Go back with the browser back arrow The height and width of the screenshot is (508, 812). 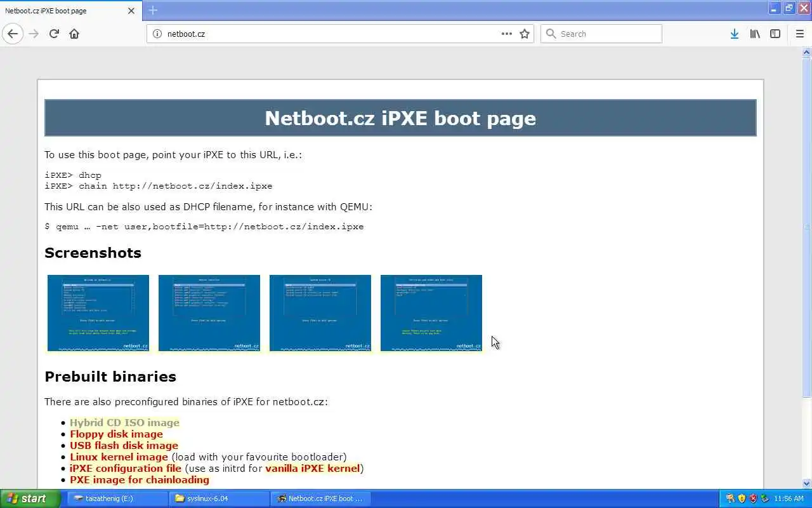click(13, 34)
